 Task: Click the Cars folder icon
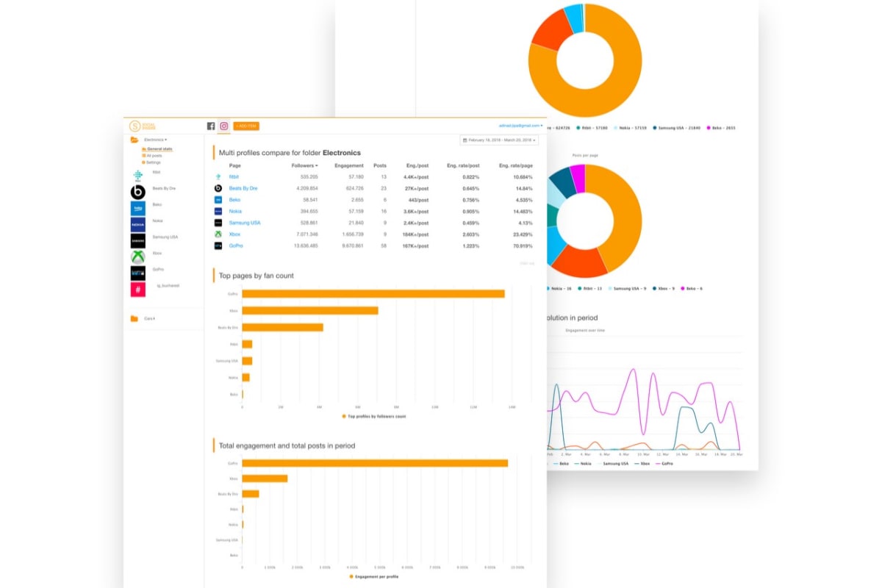click(x=135, y=318)
